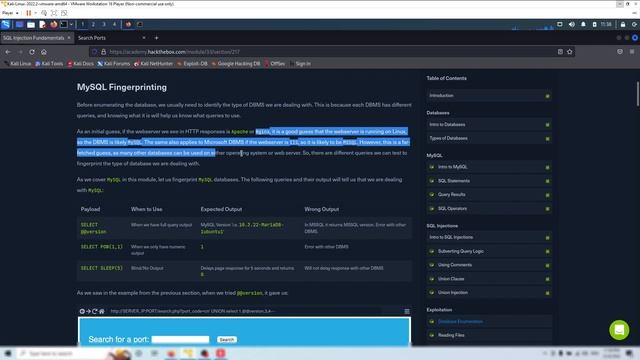This screenshot has width=640, height=360.
Task: Click the volume icon in Kali system tray
Action: point(572,24)
